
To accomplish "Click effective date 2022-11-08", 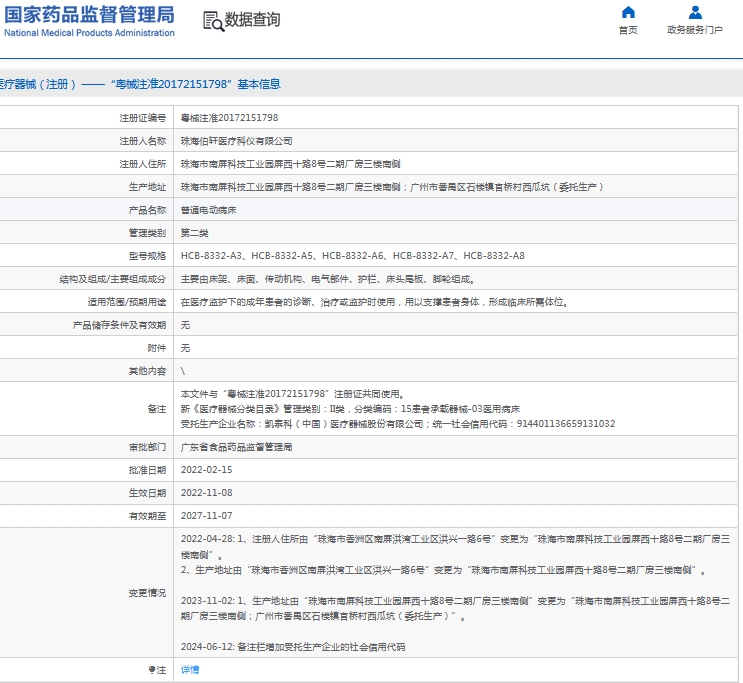I will (x=207, y=493).
